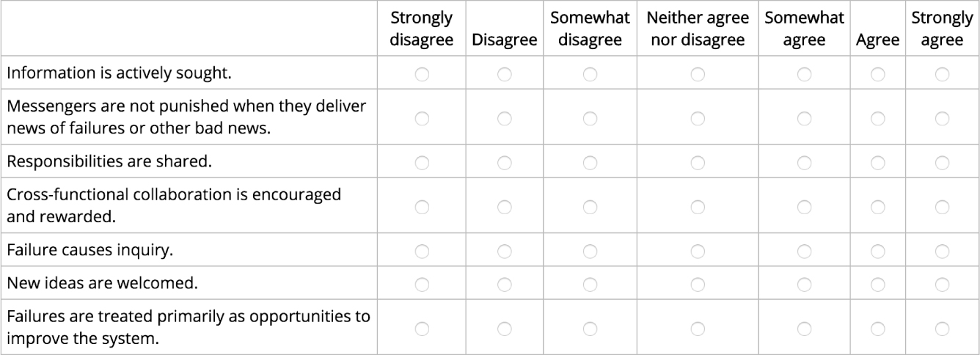Select Somewhat agree for 'Failure causes inquiry'
The width and height of the screenshot is (980, 355).
(x=804, y=252)
